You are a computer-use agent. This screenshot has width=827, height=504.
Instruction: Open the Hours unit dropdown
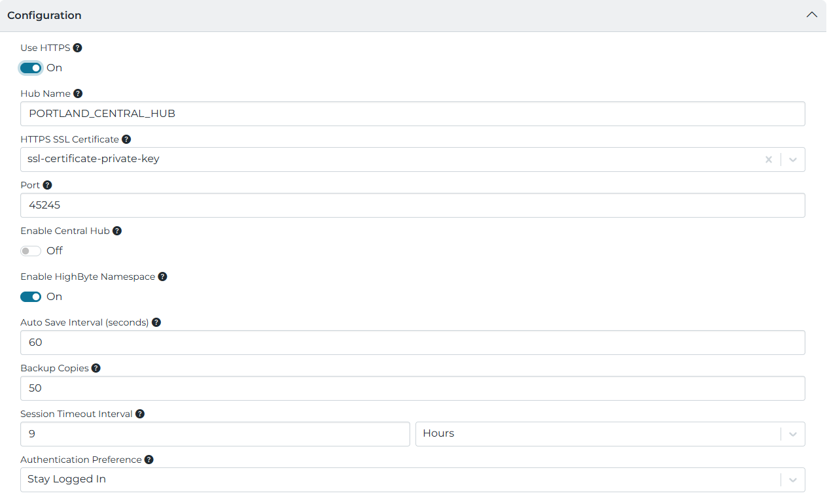tap(610, 434)
